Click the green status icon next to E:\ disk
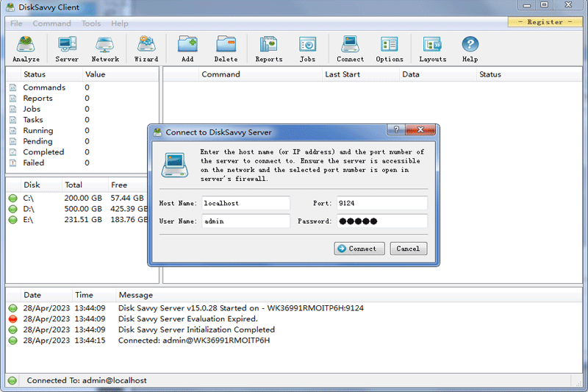 [x=12, y=220]
